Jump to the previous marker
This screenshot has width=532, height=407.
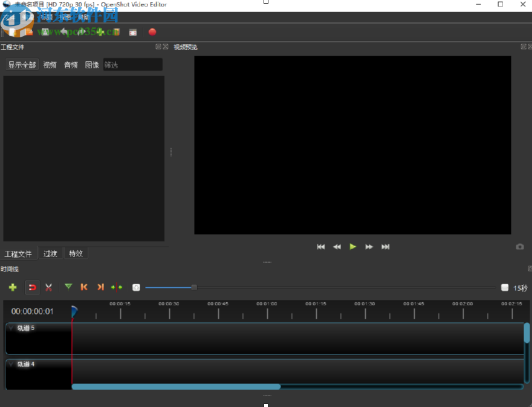click(84, 287)
